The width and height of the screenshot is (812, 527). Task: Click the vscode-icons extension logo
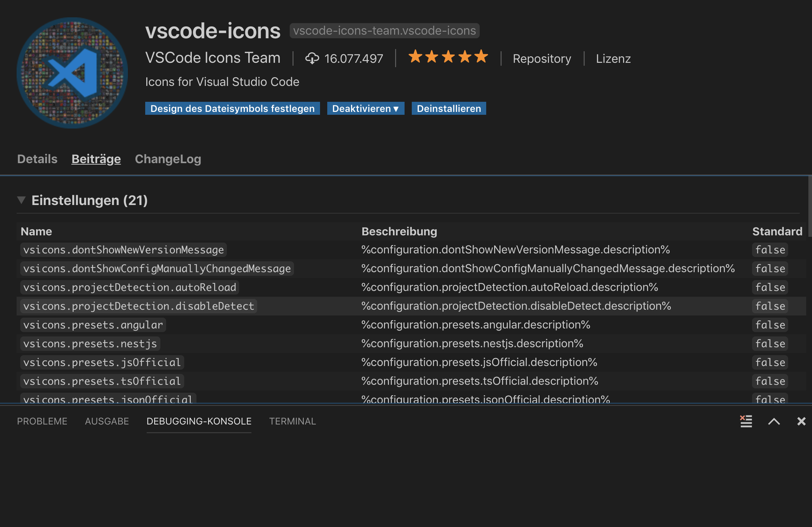point(72,72)
